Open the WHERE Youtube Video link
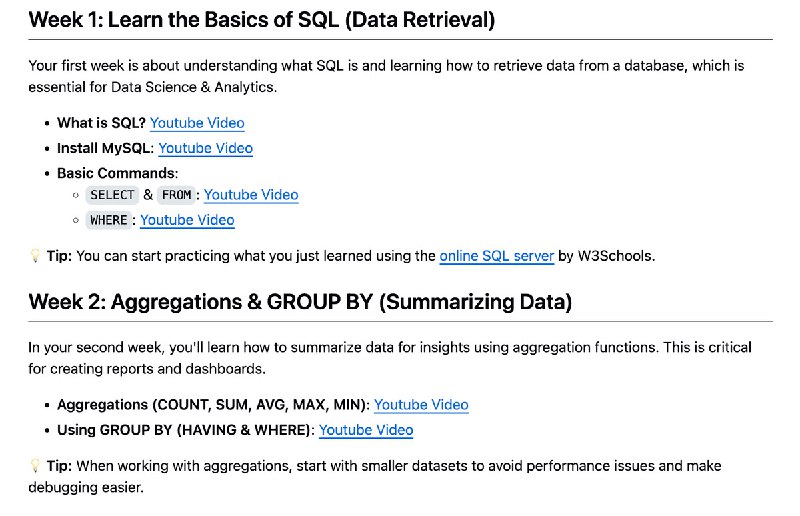This screenshot has width=800, height=516. pos(187,220)
